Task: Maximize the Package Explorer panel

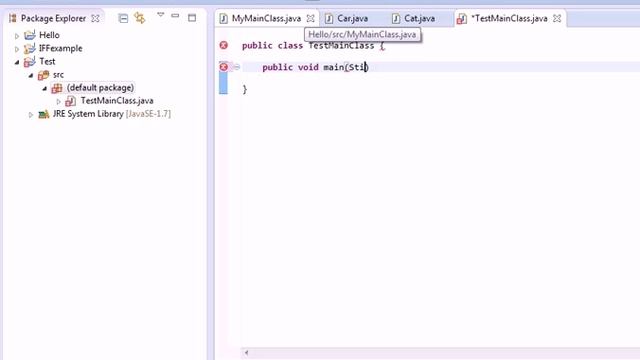Action: tap(192, 18)
